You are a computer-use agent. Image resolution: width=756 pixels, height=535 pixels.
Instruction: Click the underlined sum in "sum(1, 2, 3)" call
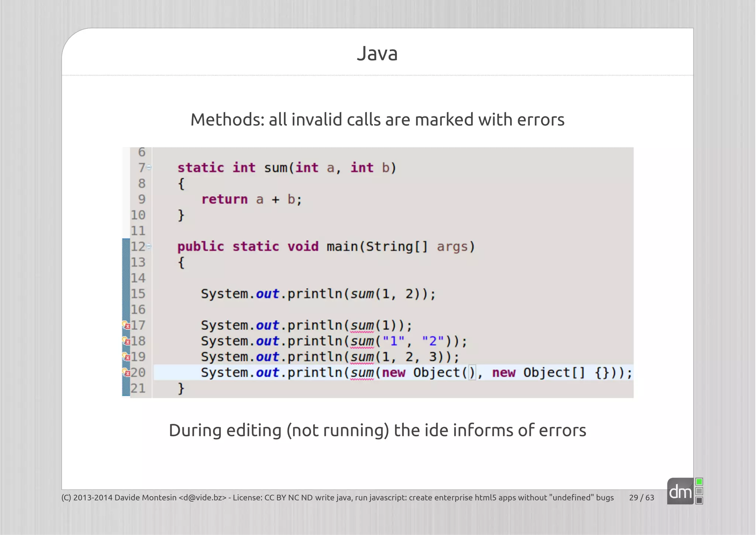[362, 357]
